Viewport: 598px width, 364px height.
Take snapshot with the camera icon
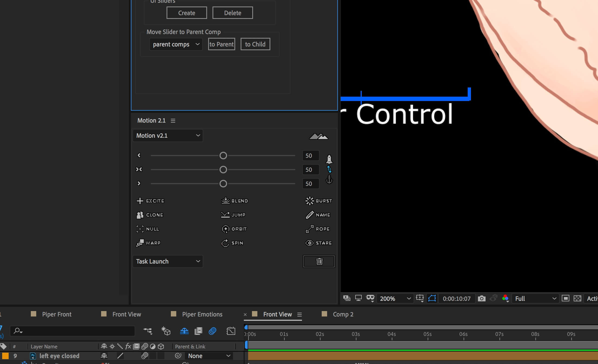pos(481,298)
